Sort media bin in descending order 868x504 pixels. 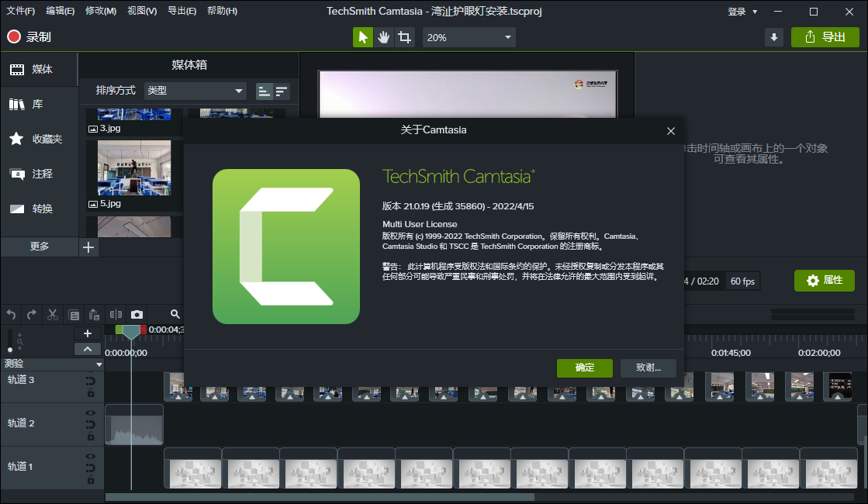282,91
